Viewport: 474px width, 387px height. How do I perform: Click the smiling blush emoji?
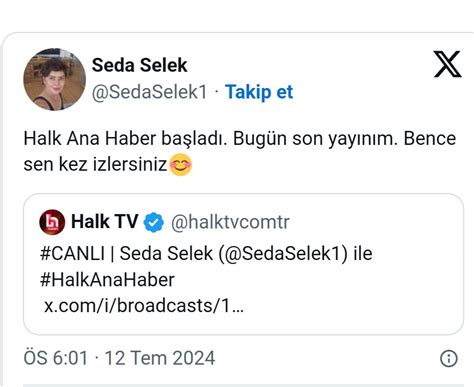coord(181,165)
